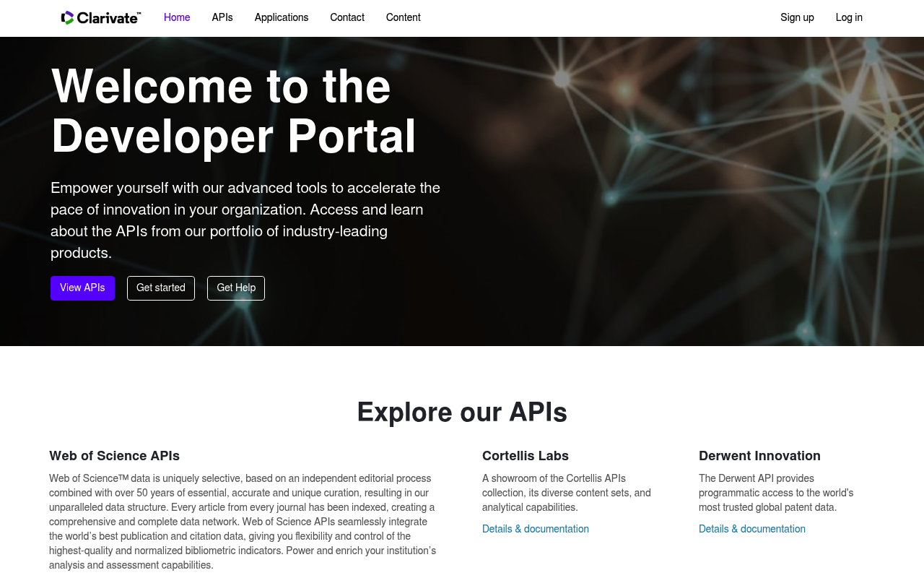Select the Cortellis Labs heading
Screen dimensions: 924x578
[526, 456]
